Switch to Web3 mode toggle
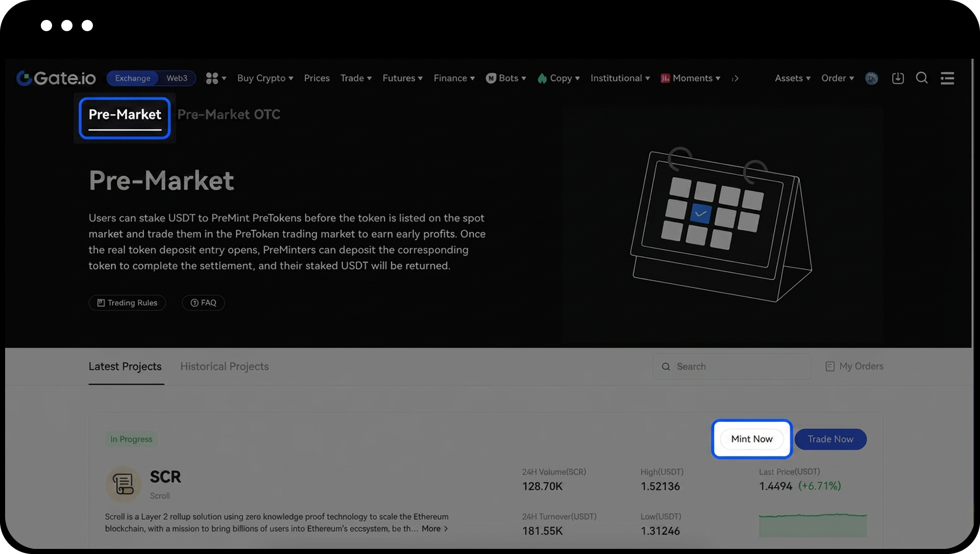The image size is (980, 554). pos(177,78)
